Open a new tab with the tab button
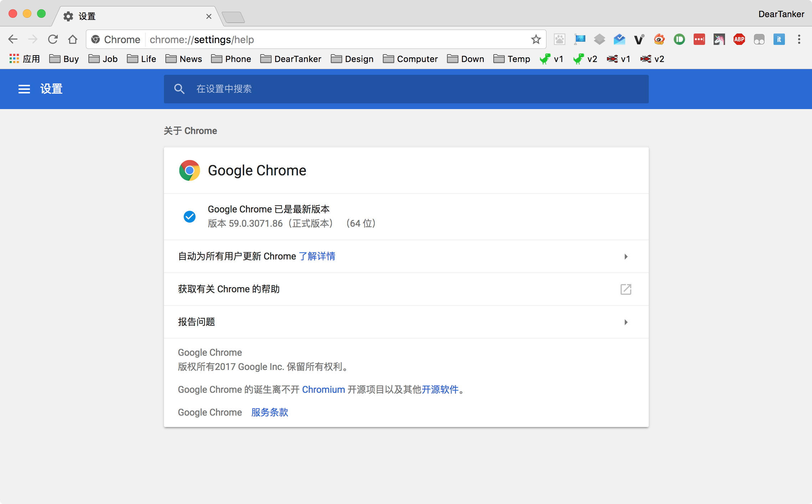 [x=233, y=17]
